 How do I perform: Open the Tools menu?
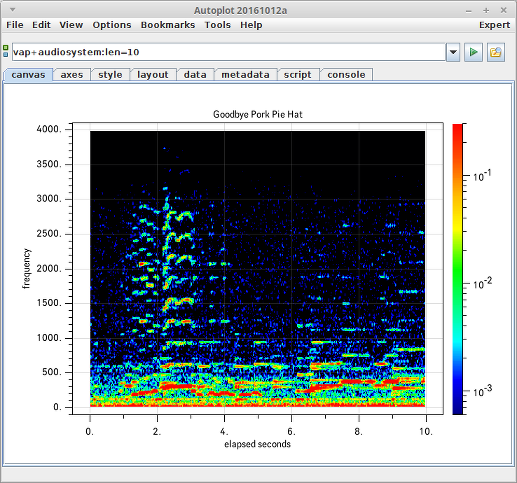click(x=218, y=25)
